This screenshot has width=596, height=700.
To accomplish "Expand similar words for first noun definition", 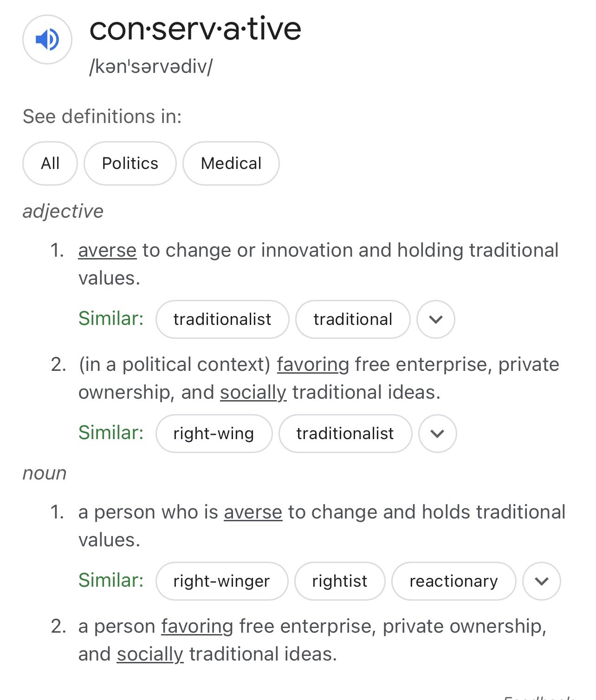I will 542,581.
